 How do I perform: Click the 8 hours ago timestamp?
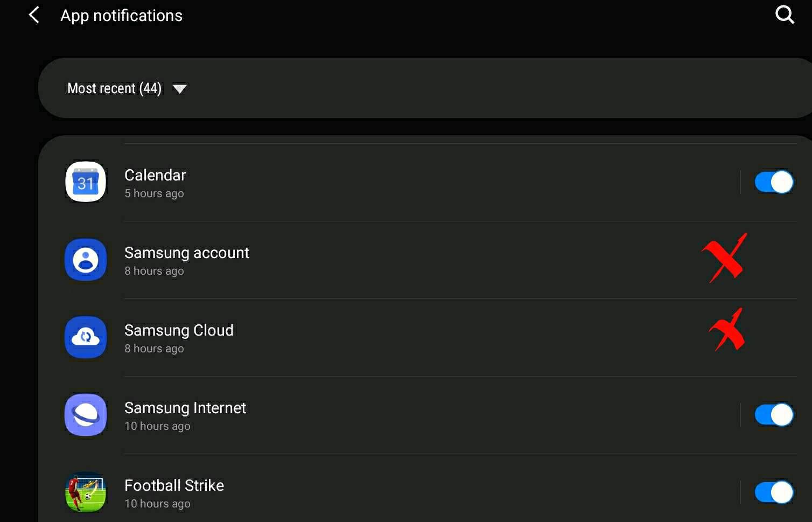154,270
